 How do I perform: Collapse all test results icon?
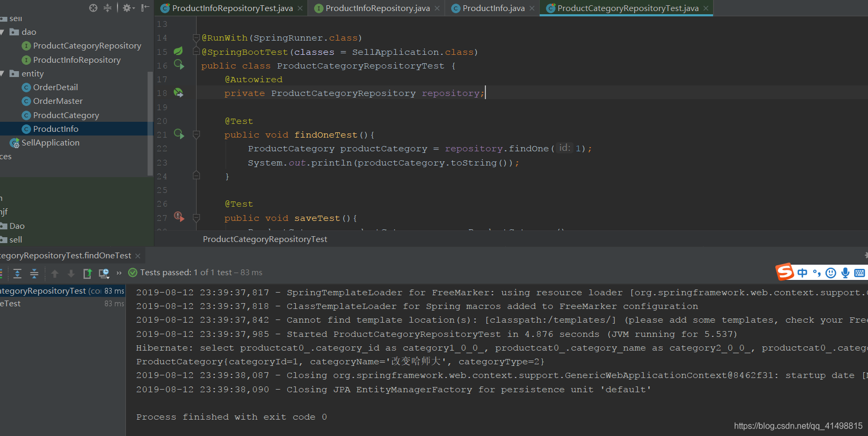tap(34, 273)
